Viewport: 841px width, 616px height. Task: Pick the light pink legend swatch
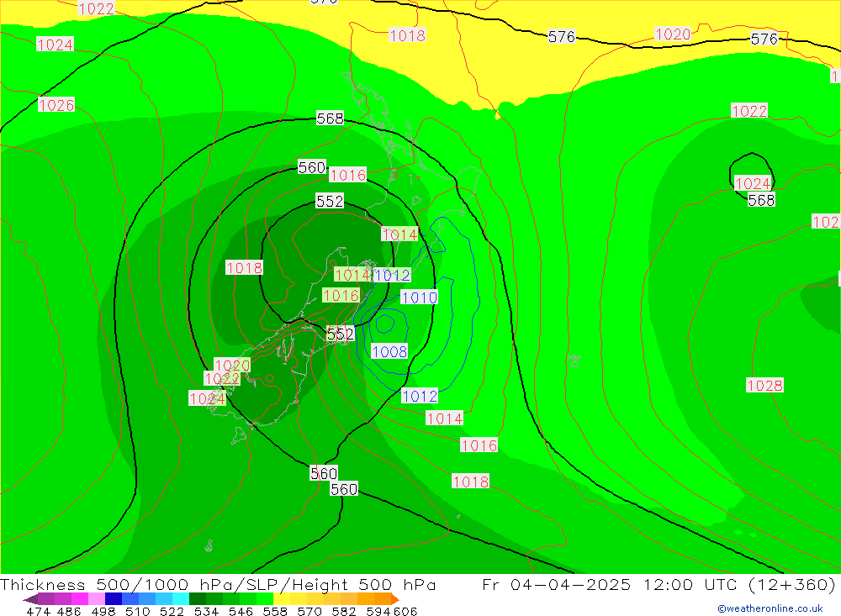point(97,599)
